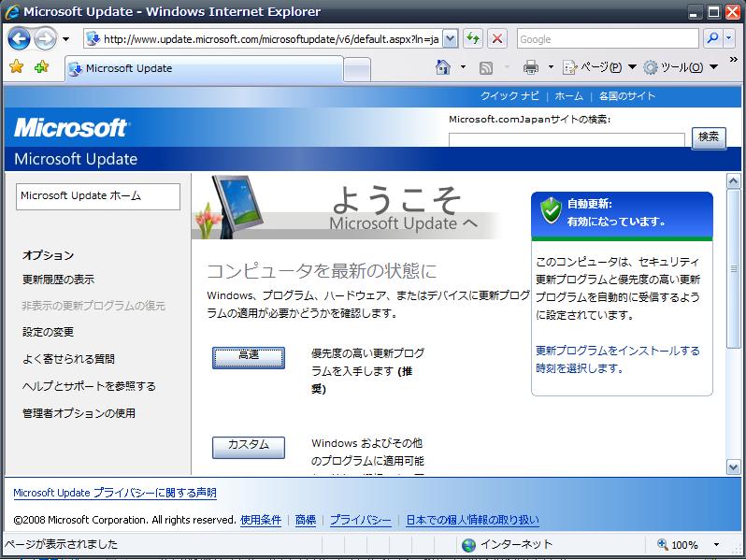Open Microsoft Update プライバシーに関する声明 link
746x560 pixels.
(115, 493)
